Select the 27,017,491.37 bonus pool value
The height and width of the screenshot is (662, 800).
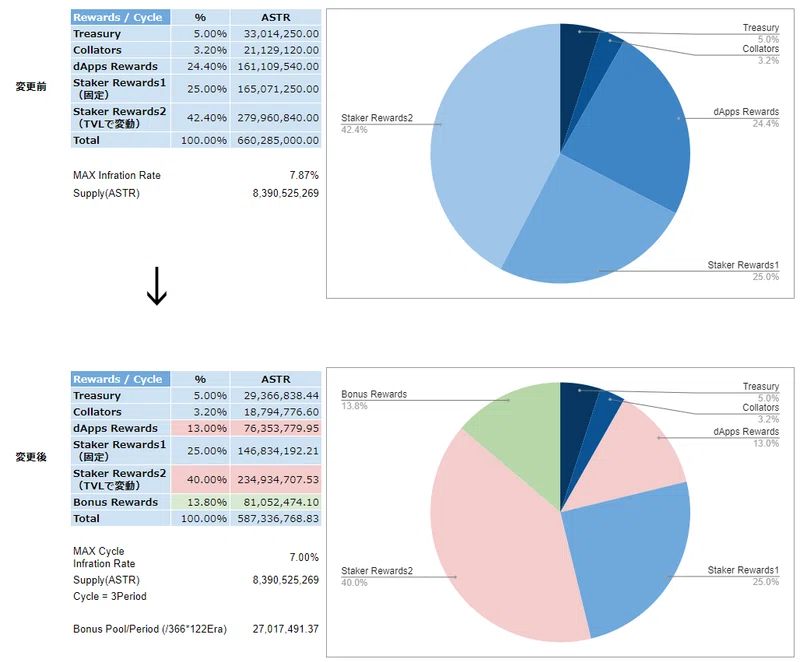click(x=286, y=629)
